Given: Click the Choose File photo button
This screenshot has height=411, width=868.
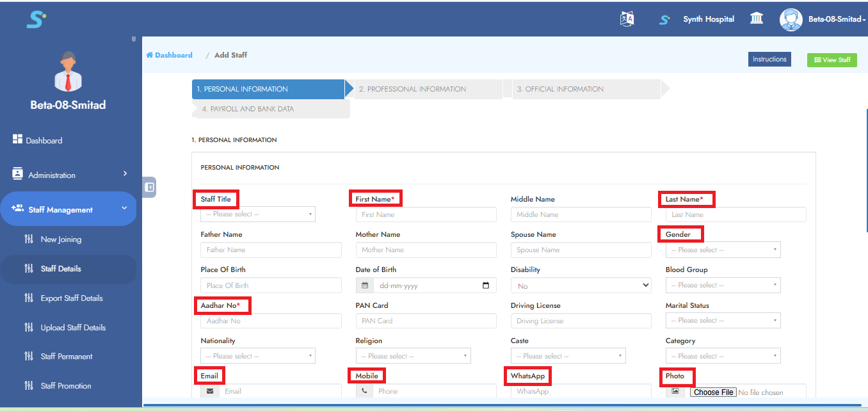Looking at the screenshot, I should (713, 392).
